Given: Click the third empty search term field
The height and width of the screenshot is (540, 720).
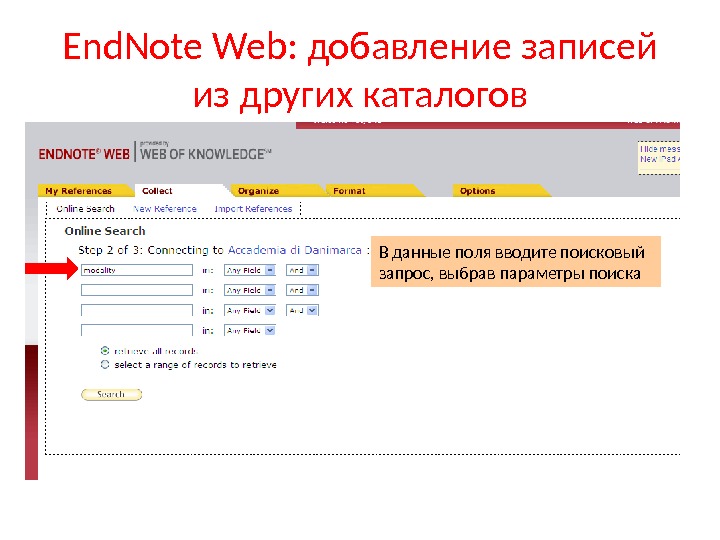Looking at the screenshot, I should tap(137, 310).
